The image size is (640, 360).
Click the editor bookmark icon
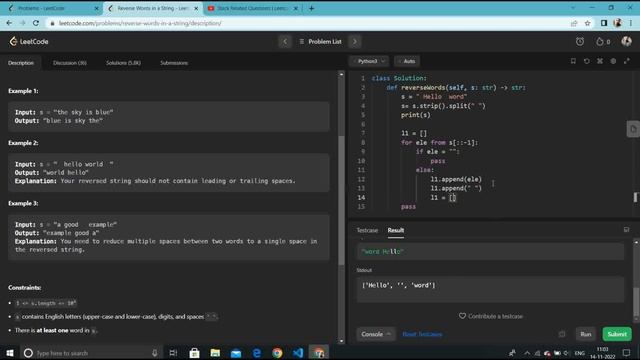(573, 61)
